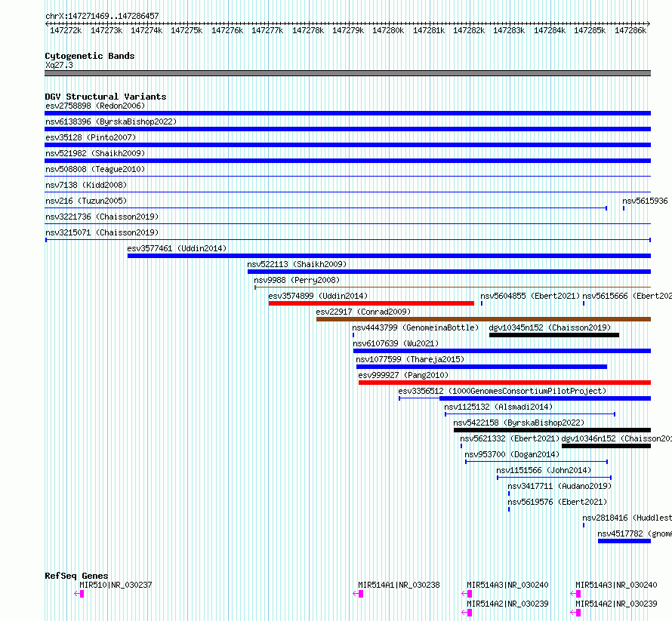Select the black dgv10345n152 (Chaisson2019) bar
Screen dimensions: 672x621
554,335
